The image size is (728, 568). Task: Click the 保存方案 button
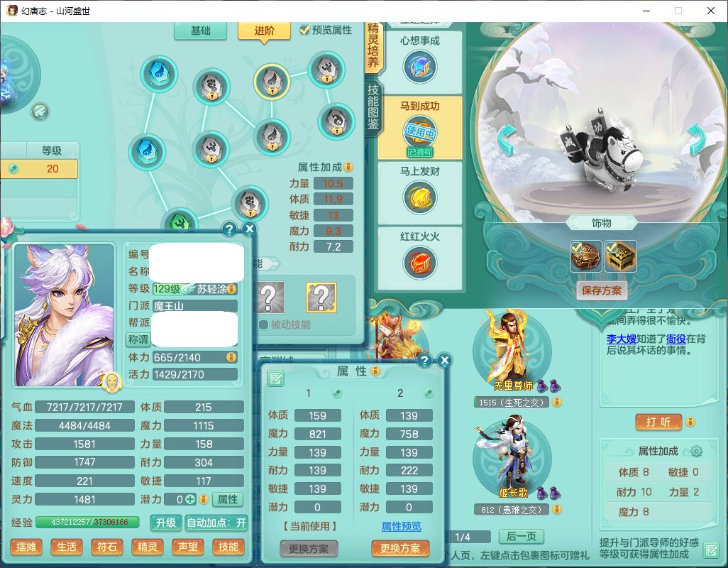602,290
